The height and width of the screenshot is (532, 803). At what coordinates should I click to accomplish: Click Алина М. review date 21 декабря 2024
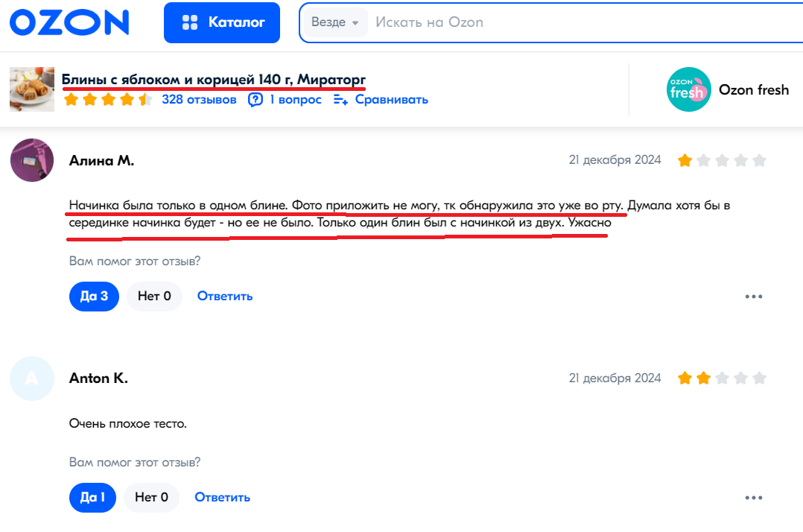pos(615,159)
